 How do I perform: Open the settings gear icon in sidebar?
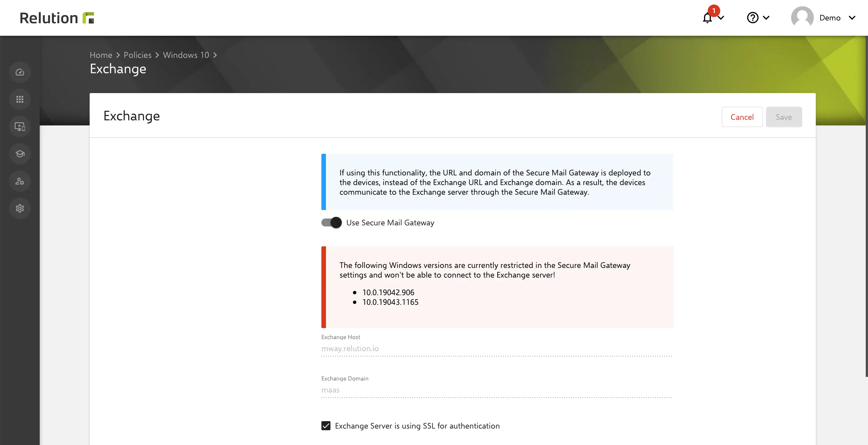pyautogui.click(x=20, y=208)
